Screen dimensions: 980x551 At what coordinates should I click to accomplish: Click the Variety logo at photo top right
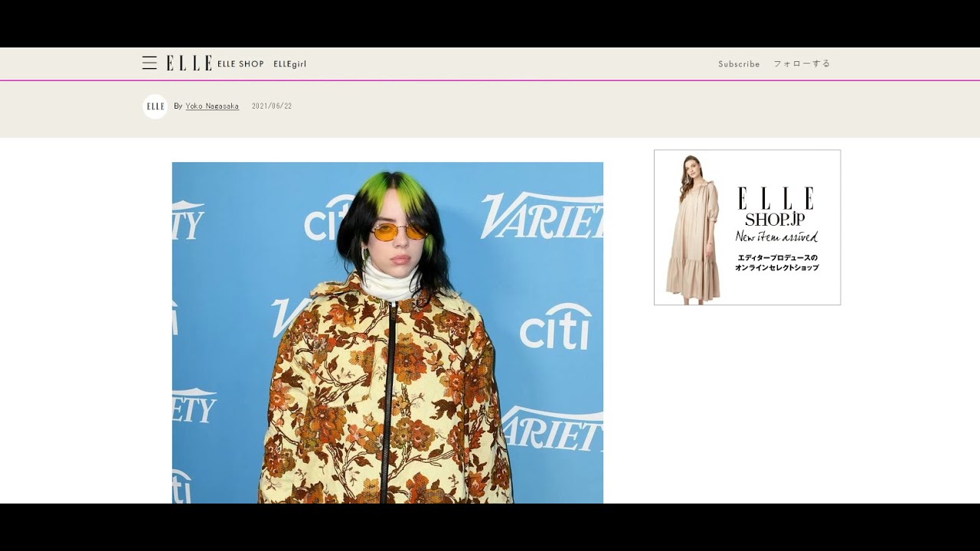tap(544, 216)
